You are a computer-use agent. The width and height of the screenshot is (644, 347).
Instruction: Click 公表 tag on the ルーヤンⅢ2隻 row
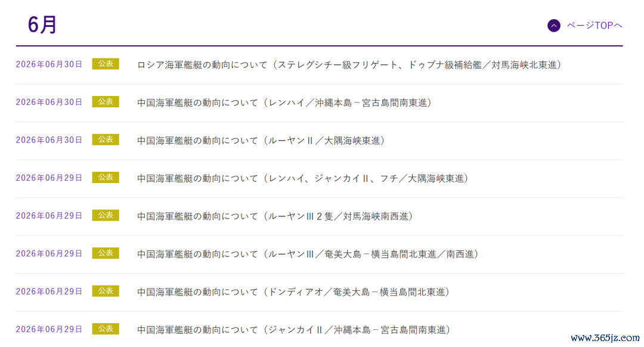click(106, 215)
